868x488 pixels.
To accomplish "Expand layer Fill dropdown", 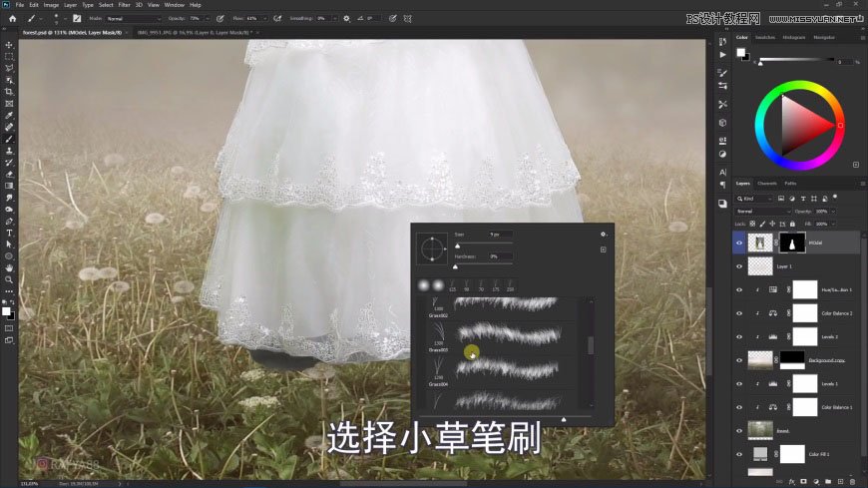I will [x=833, y=224].
